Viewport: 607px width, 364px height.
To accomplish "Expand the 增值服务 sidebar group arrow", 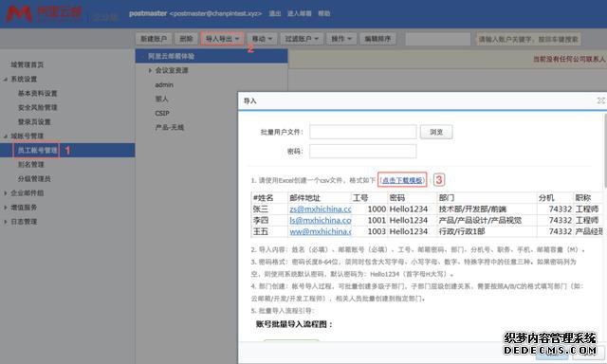I will 6,208.
